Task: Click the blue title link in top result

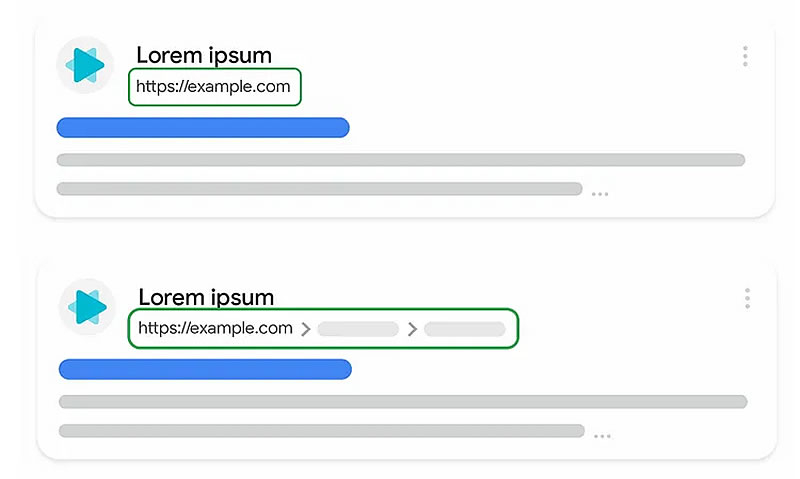Action: pyautogui.click(x=203, y=127)
